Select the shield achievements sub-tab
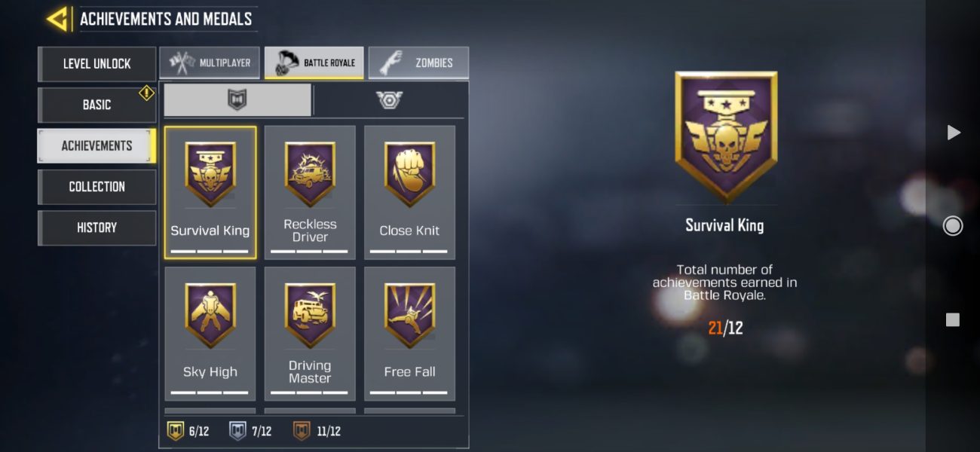Viewport: 980px width, 452px height. tap(237, 100)
